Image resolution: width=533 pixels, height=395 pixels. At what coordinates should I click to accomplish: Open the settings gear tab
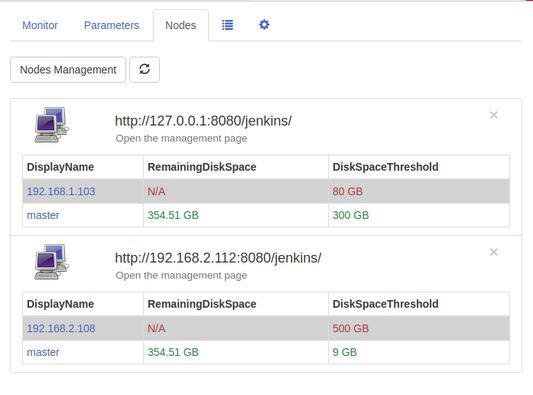[264, 24]
